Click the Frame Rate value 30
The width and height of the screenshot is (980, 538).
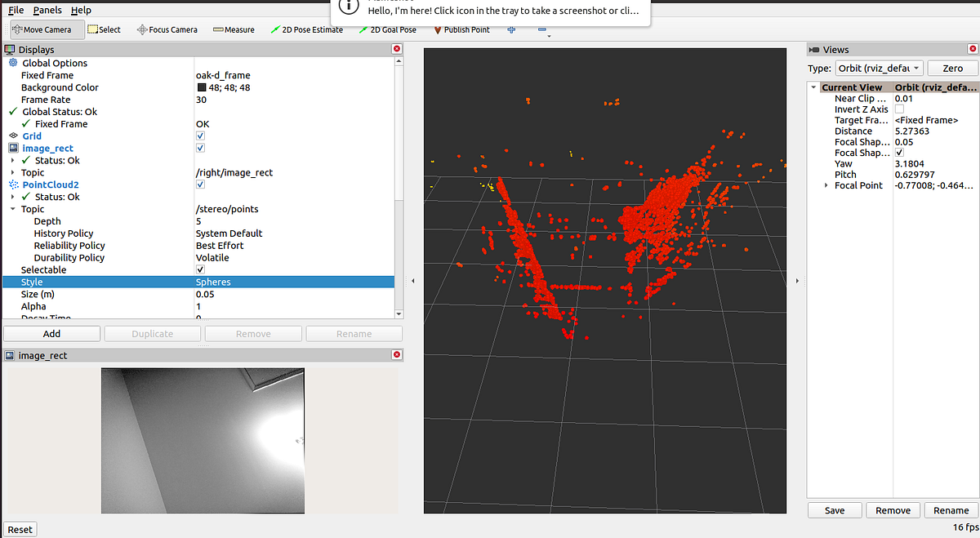tap(201, 100)
